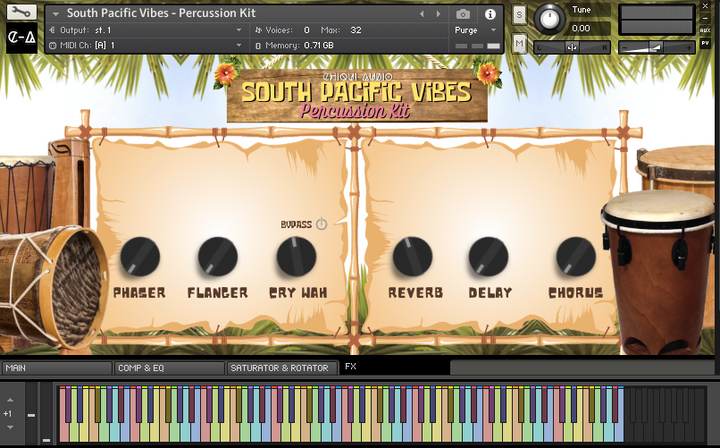Click the pitch bend wheel beside keyboard
The image size is (720, 448).
coord(31,414)
